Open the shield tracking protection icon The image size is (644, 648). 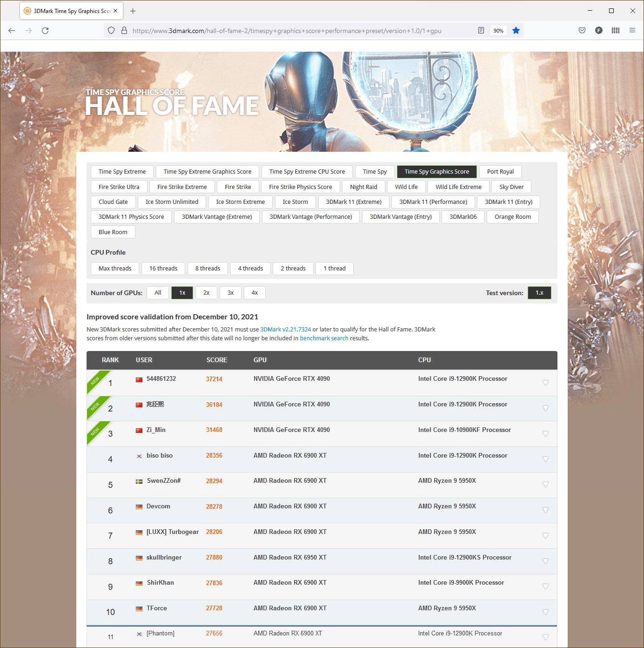[111, 31]
